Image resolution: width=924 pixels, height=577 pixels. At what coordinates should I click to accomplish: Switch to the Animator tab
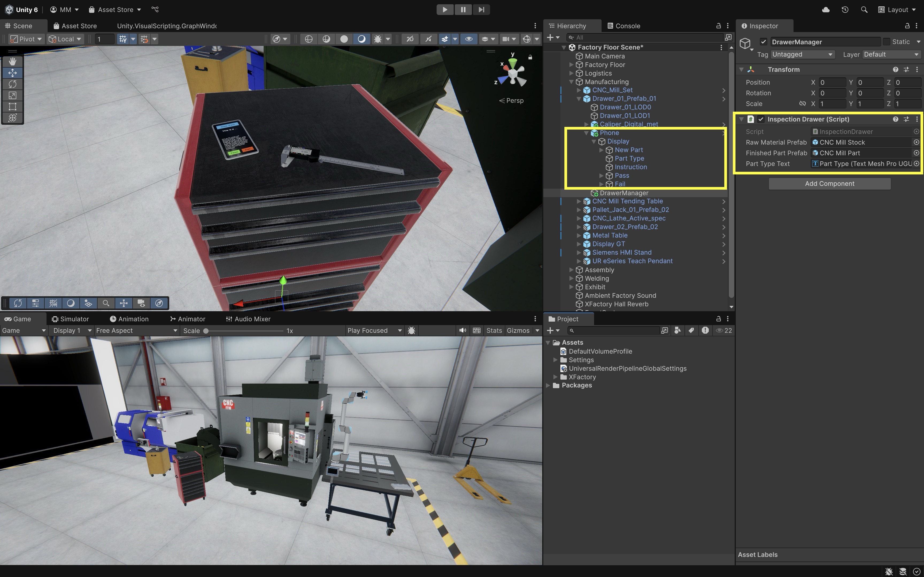pyautogui.click(x=187, y=319)
